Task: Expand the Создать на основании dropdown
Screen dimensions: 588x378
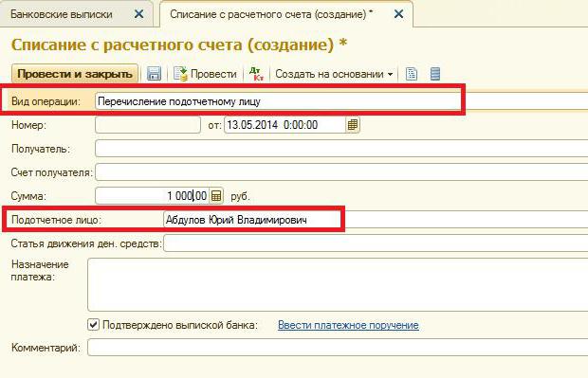Action: [334, 74]
